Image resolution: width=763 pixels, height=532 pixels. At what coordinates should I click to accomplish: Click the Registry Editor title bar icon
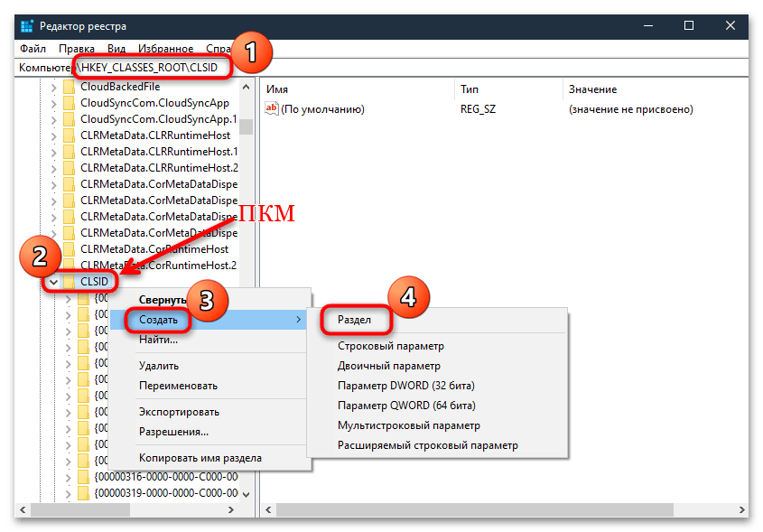point(27,26)
